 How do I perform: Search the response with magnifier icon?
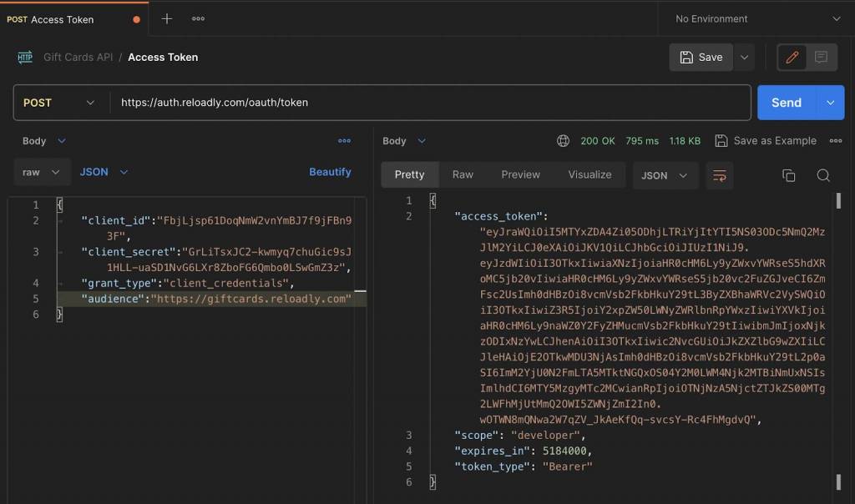tap(823, 175)
